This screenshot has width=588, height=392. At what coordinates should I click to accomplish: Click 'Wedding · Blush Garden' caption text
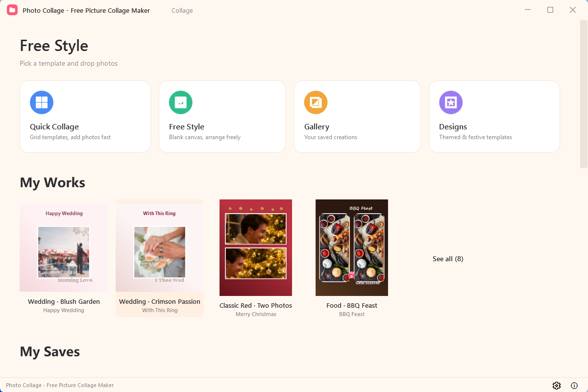pyautogui.click(x=64, y=302)
